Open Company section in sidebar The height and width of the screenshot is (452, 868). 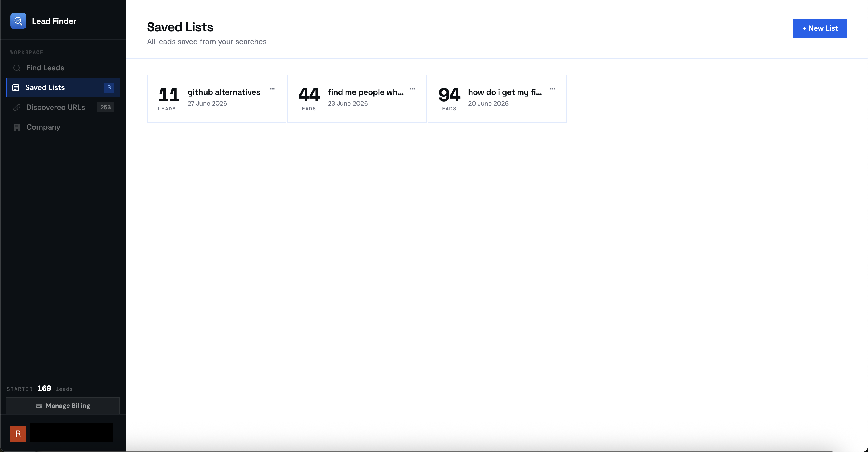coord(63,127)
